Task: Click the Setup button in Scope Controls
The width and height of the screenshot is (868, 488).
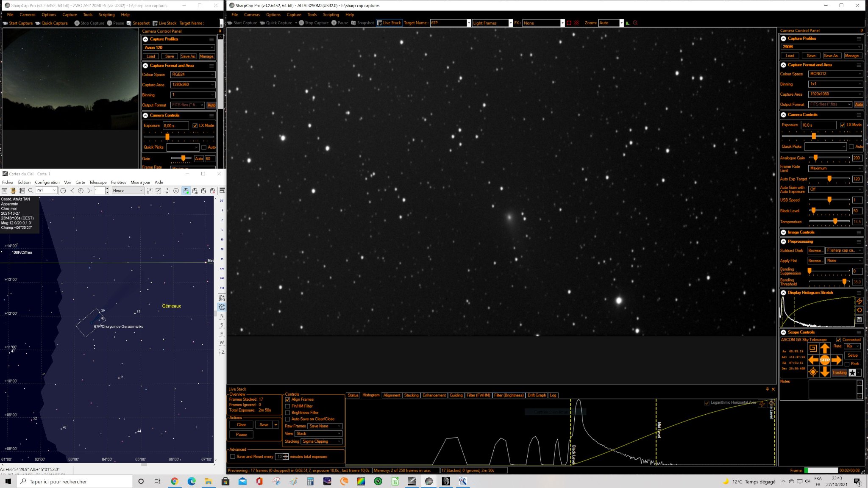Action: coord(852,355)
